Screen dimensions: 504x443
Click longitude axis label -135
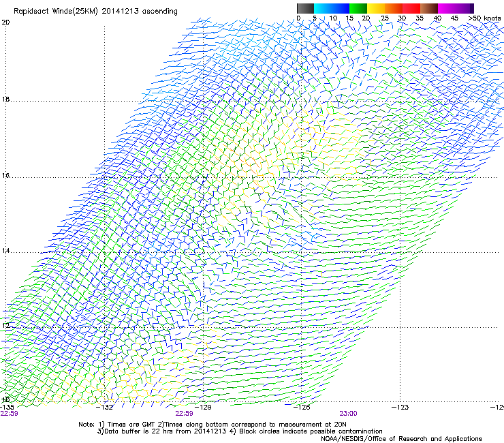tap(7, 407)
